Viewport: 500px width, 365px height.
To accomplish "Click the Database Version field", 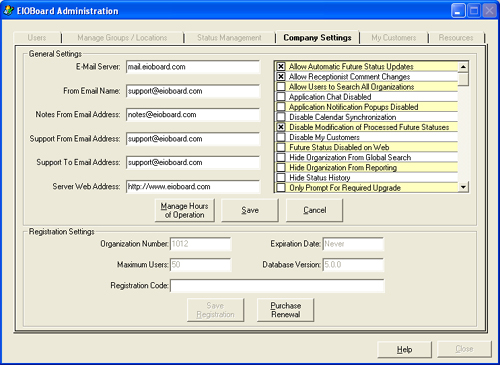I will click(353, 265).
